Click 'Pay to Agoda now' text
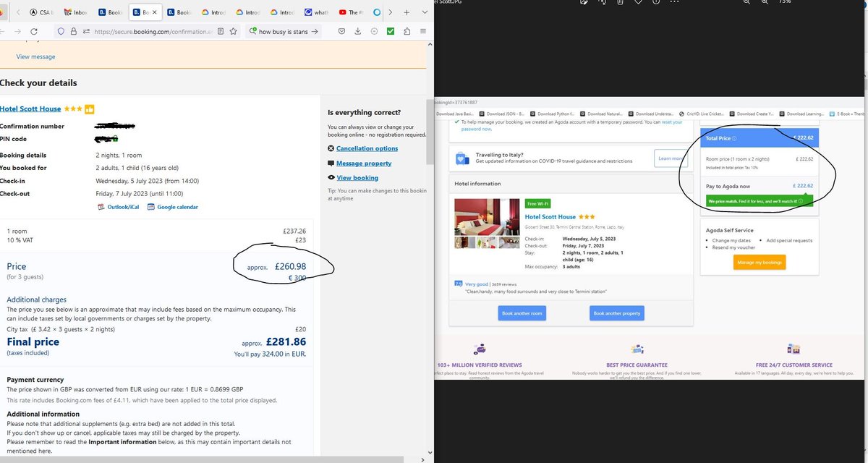868x463 pixels. [x=727, y=186]
